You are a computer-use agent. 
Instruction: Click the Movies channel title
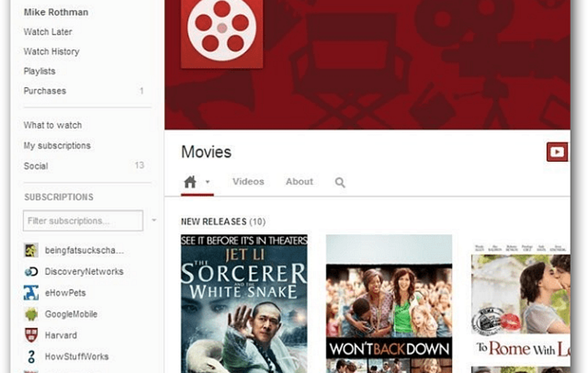(206, 152)
